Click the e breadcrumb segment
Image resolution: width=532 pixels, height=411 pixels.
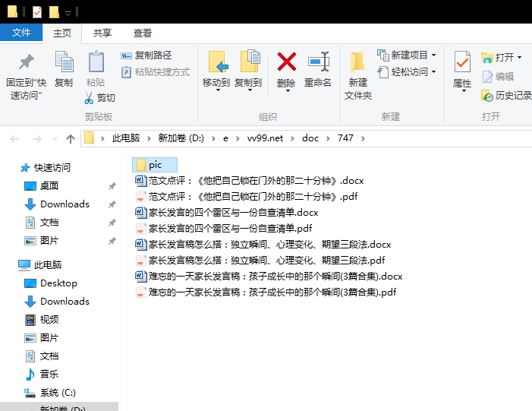click(x=225, y=138)
